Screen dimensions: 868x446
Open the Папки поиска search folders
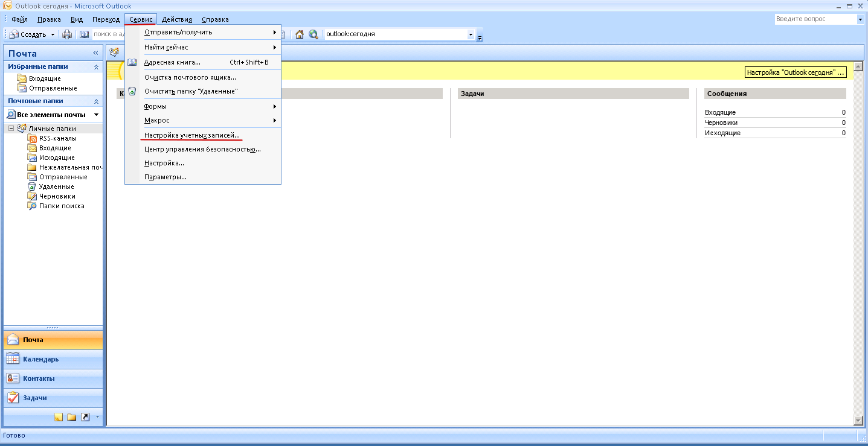click(x=61, y=206)
